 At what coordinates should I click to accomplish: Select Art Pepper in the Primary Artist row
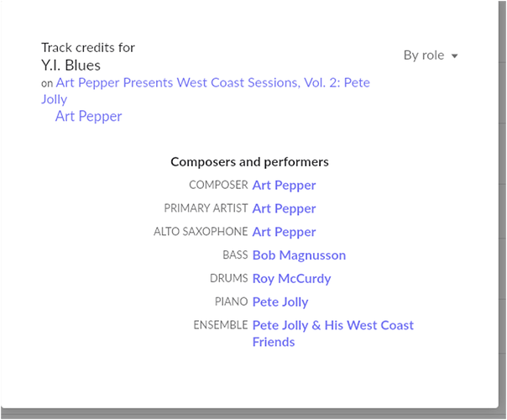284,208
